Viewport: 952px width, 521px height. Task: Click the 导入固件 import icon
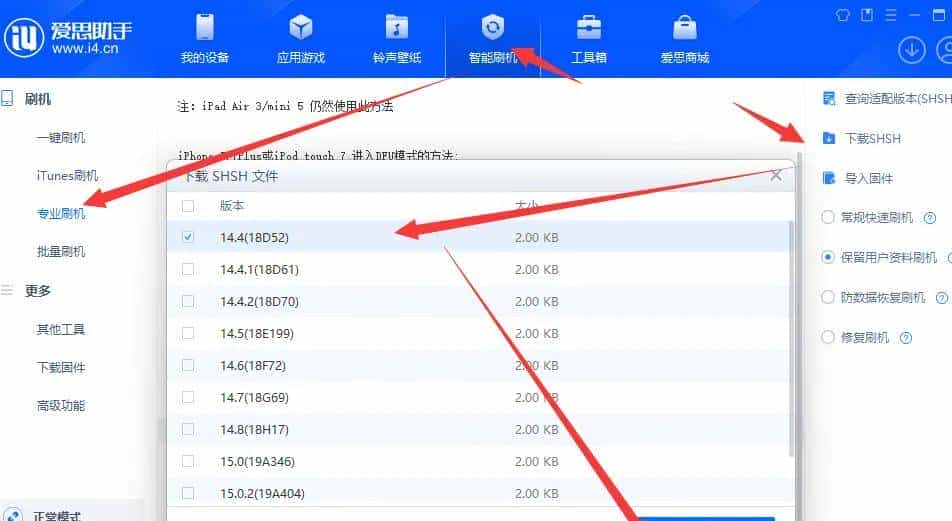(x=829, y=178)
